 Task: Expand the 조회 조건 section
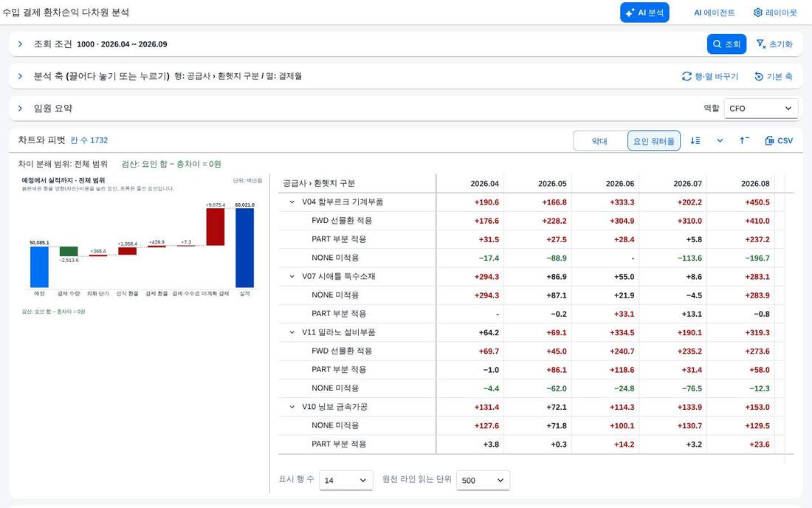tap(20, 44)
